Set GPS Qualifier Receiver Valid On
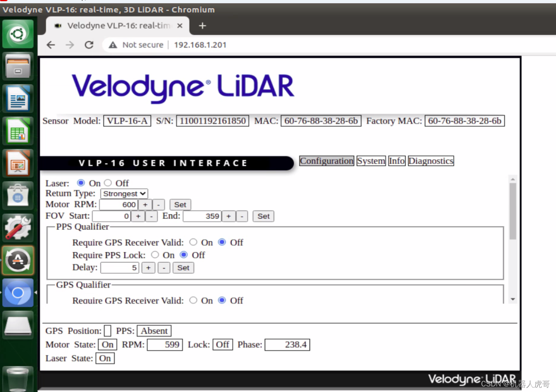Image resolution: width=556 pixels, height=392 pixels. point(193,300)
